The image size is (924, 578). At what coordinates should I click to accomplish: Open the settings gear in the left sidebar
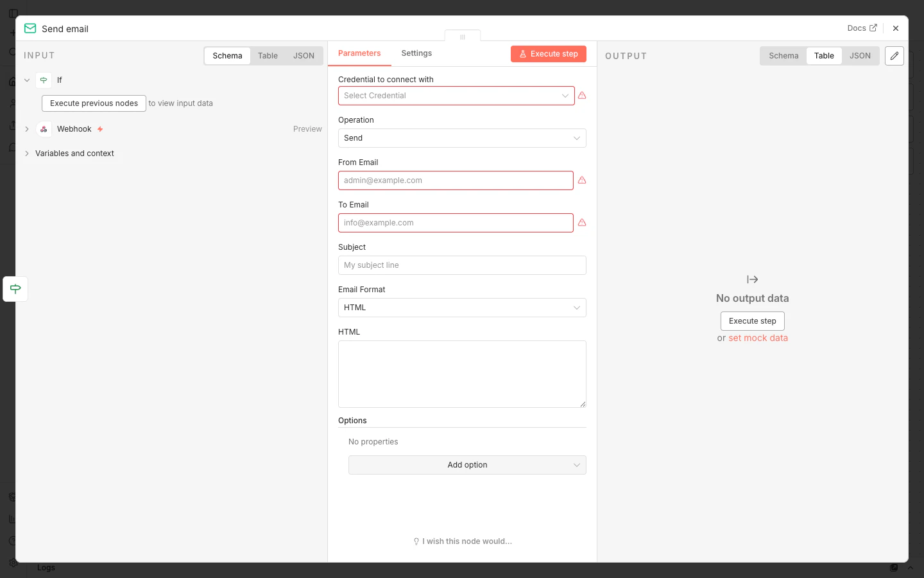point(12,563)
